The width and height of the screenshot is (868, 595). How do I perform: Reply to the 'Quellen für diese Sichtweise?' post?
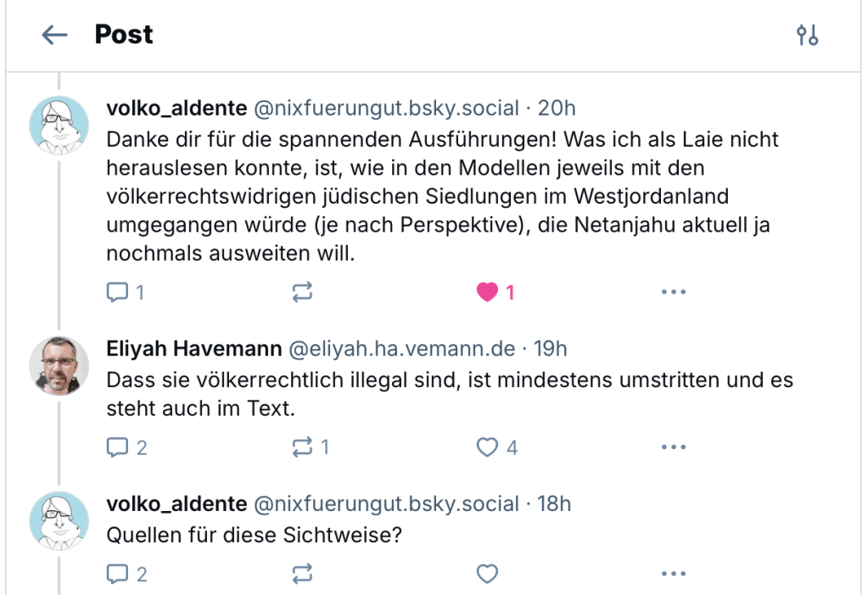[x=117, y=573]
